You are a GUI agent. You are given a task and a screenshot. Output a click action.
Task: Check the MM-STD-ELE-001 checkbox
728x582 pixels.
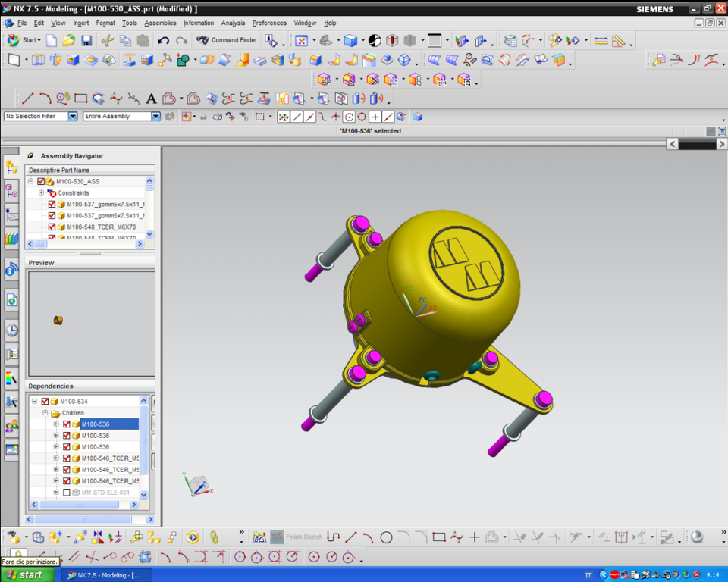tap(67, 493)
